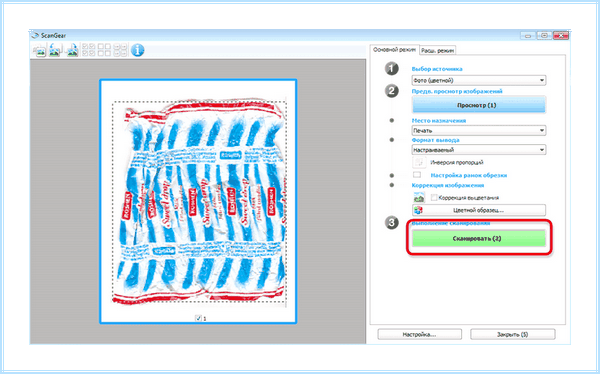Open the Цветной образец... button

479,210
